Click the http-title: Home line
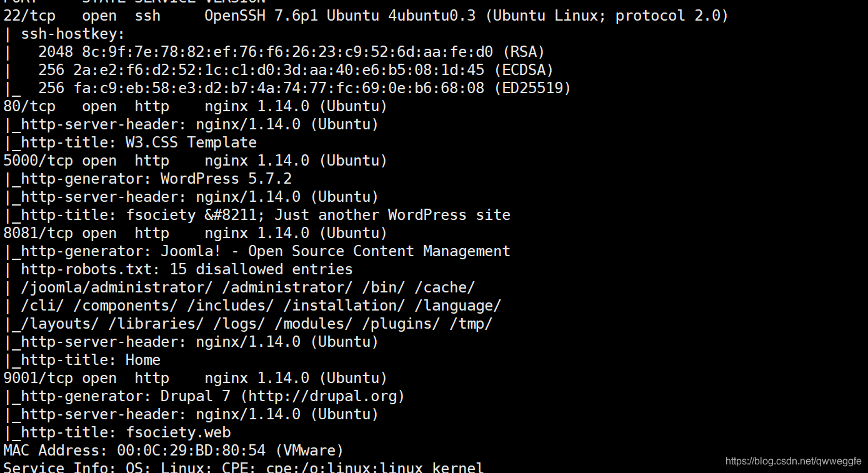Viewport: 868px width, 473px height. point(82,360)
